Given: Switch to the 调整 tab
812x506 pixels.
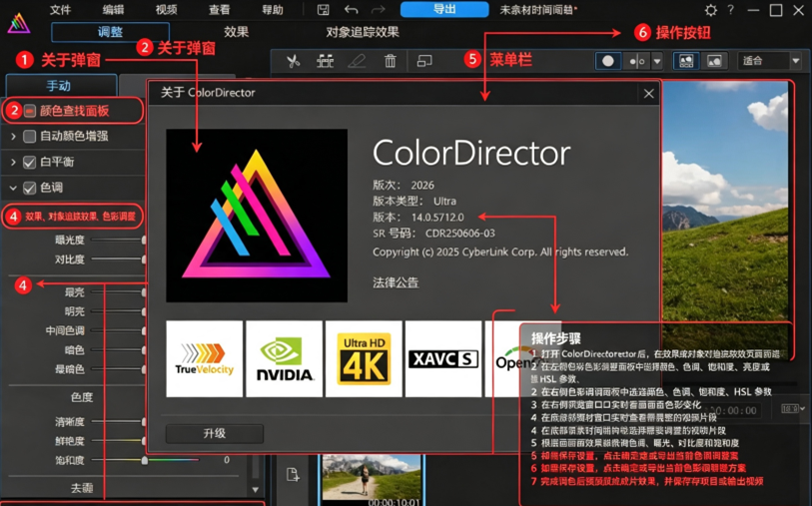Looking at the screenshot, I should point(110,32).
